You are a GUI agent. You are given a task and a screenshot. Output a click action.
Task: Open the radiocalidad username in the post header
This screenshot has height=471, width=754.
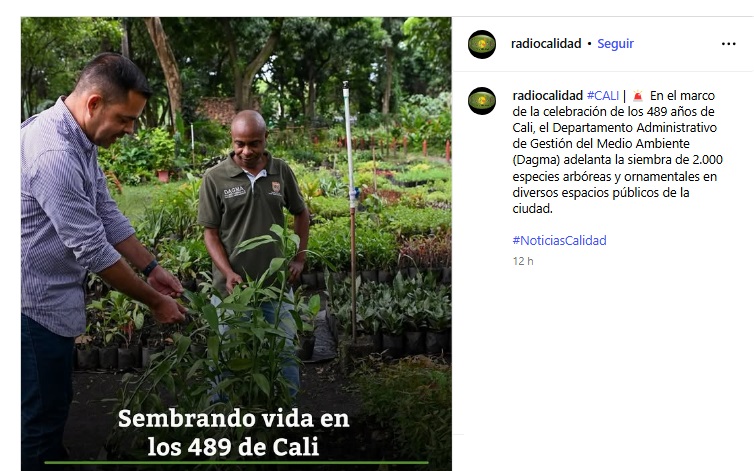pyautogui.click(x=546, y=44)
